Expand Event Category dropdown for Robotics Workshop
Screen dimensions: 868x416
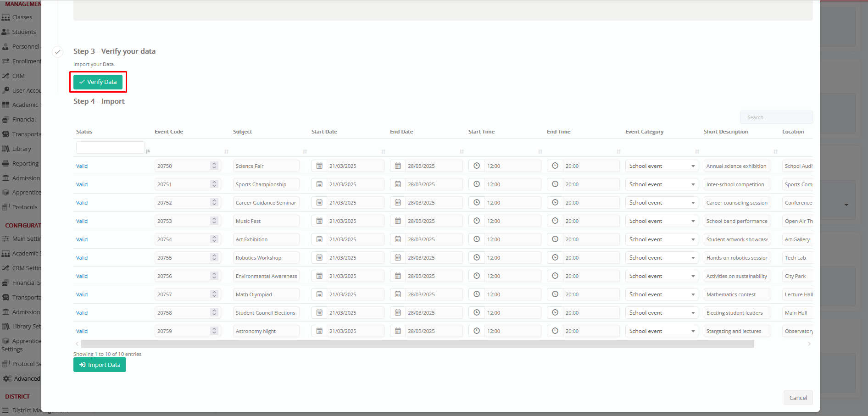[x=693, y=258]
